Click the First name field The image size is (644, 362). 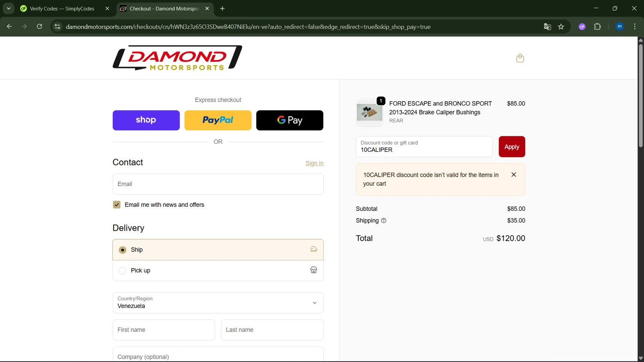(164, 330)
